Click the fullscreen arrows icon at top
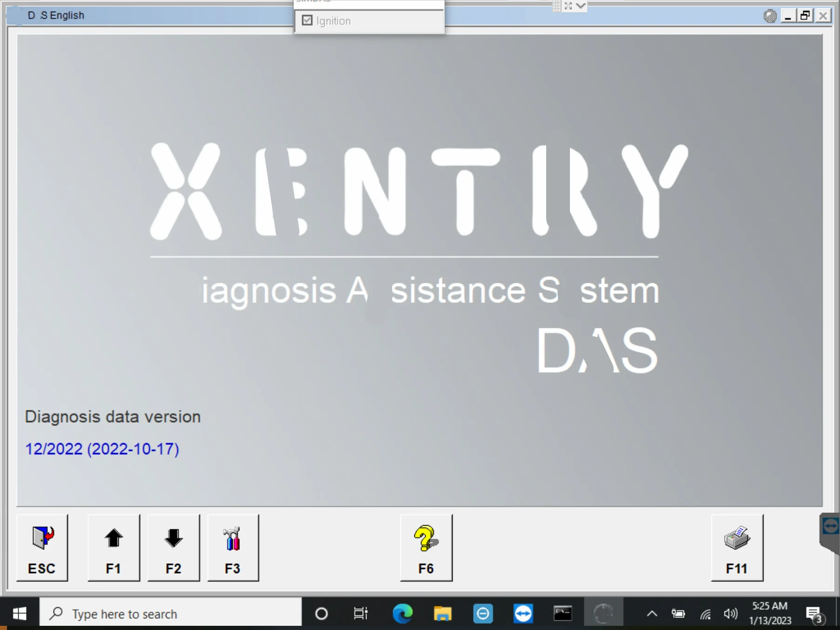Image resolution: width=840 pixels, height=630 pixels. [568, 6]
